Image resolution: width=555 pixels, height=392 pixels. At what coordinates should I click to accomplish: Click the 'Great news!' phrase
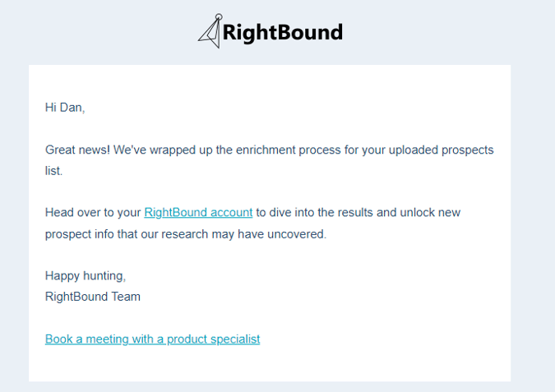(x=77, y=150)
